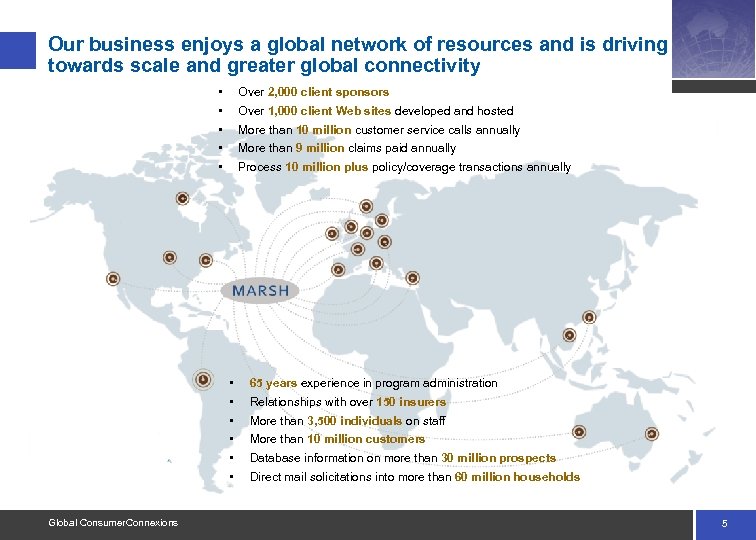Select the "Relationships with over 150 insurers" bullet

click(x=348, y=402)
